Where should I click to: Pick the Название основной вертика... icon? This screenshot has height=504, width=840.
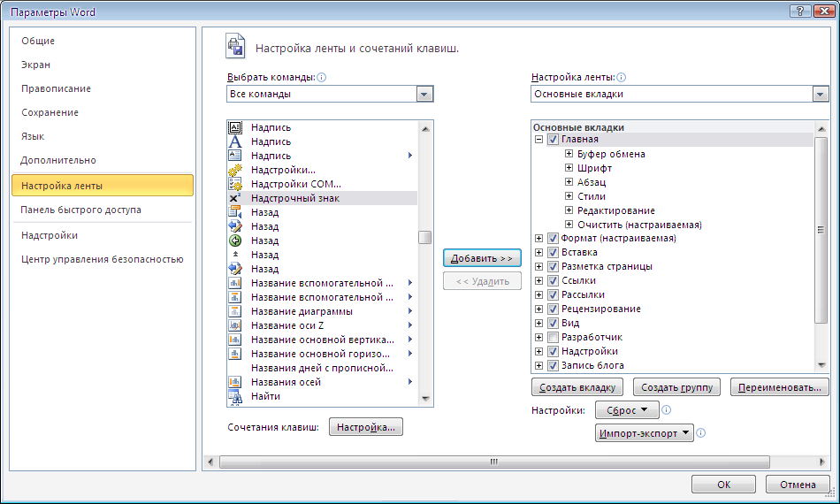(x=235, y=340)
